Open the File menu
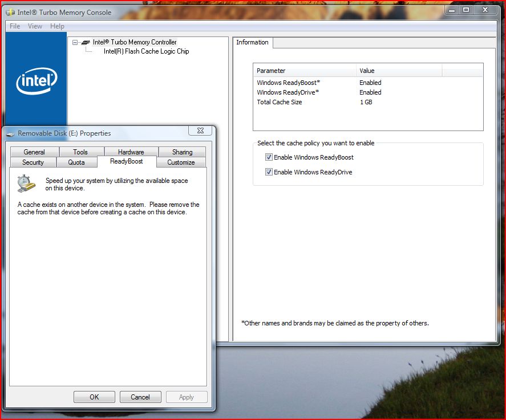Screen dimensions: 506x420 click(x=15, y=26)
